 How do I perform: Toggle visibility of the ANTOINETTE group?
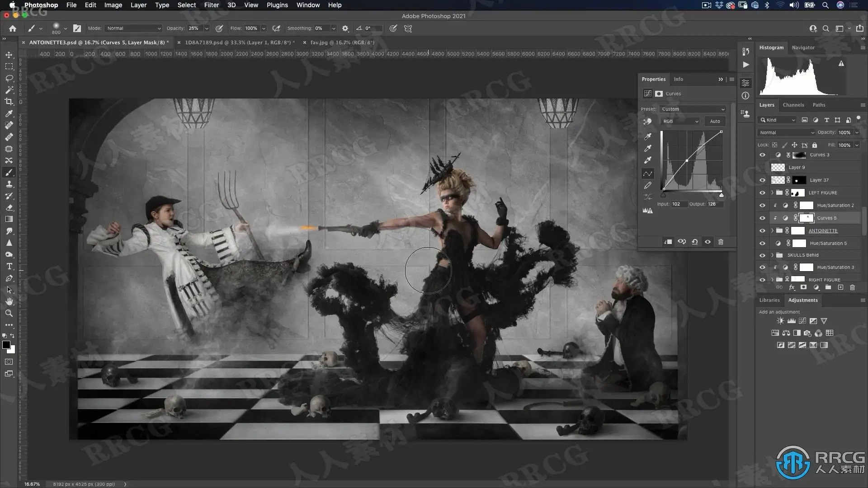[762, 230]
